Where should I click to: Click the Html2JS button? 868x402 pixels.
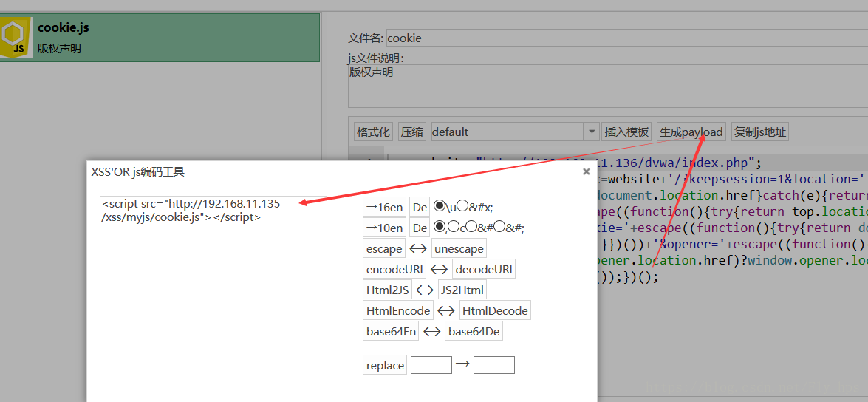pos(388,290)
